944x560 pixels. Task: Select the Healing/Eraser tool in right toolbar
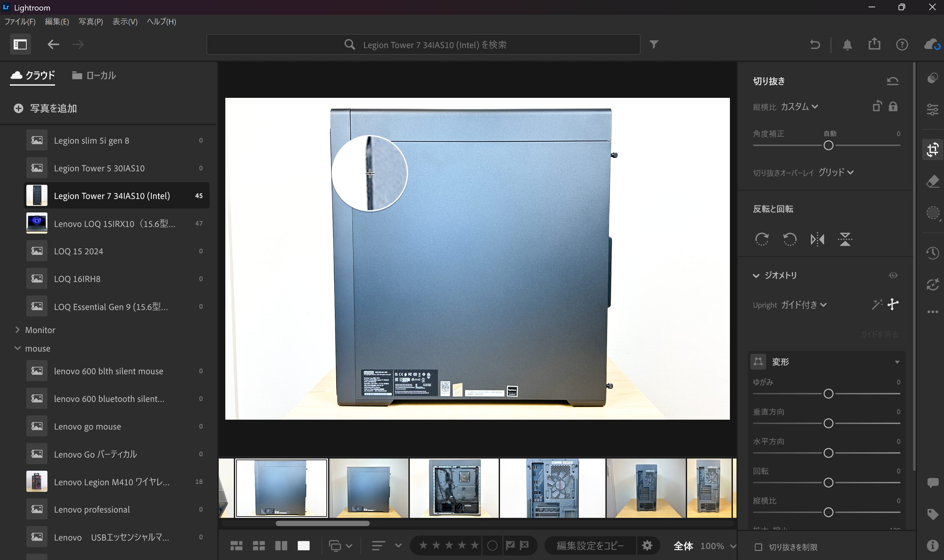[933, 182]
